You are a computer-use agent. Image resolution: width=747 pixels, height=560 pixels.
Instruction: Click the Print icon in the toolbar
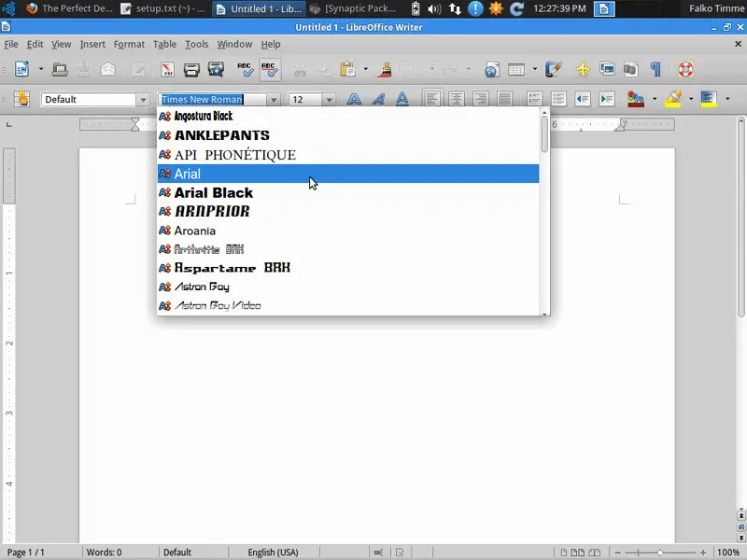(191, 69)
